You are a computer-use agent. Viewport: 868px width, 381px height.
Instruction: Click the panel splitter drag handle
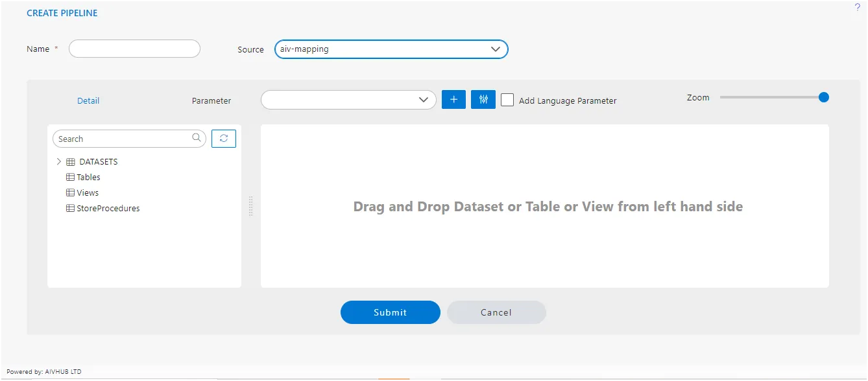tap(251, 206)
